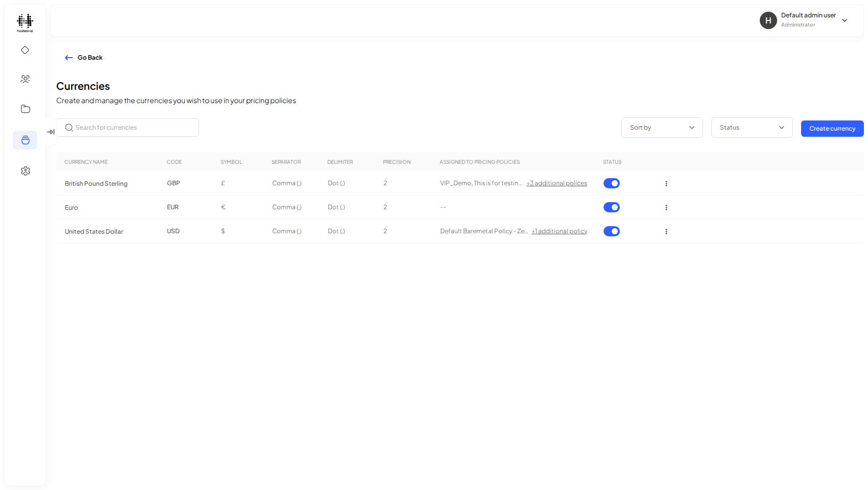This screenshot has height=490, width=868.
Task: Toggle Euro status switch
Action: [x=612, y=207]
